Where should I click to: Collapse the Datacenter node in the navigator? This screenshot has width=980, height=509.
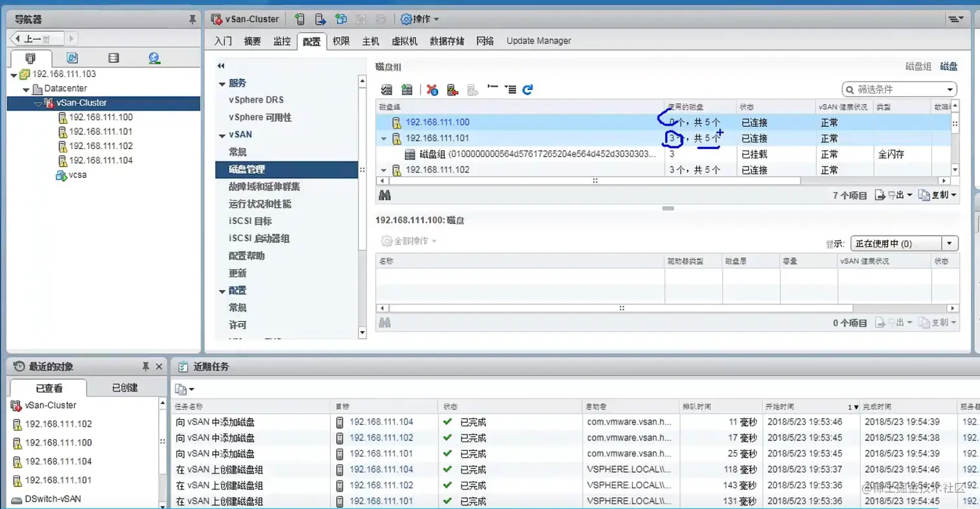(25, 89)
